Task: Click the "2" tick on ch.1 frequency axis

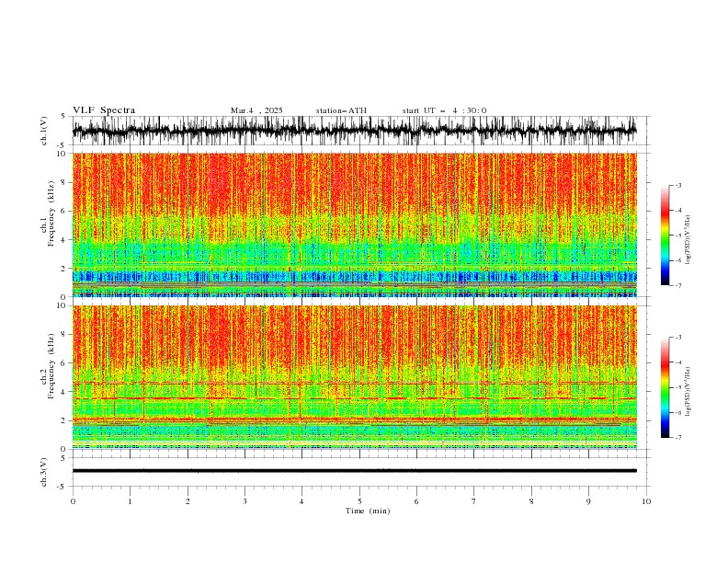Action: 63,269
